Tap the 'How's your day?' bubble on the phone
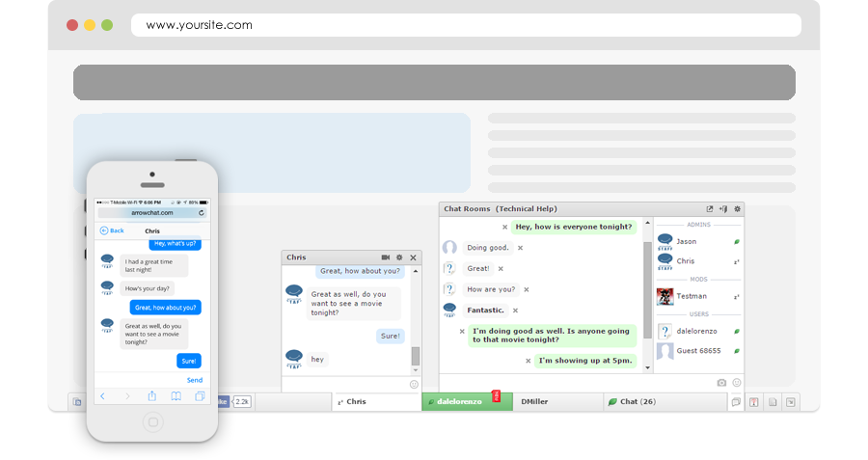The height and width of the screenshot is (460, 868). (x=148, y=288)
